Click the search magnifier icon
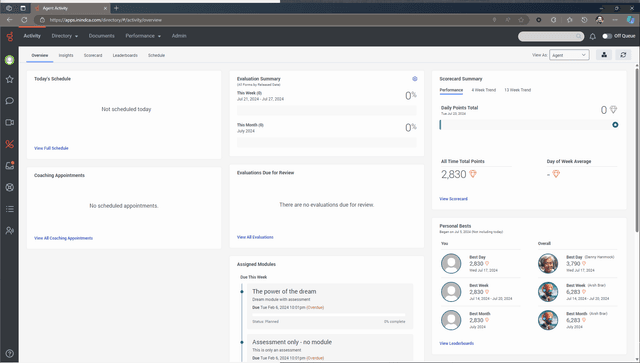640x363 pixels. 578,36
